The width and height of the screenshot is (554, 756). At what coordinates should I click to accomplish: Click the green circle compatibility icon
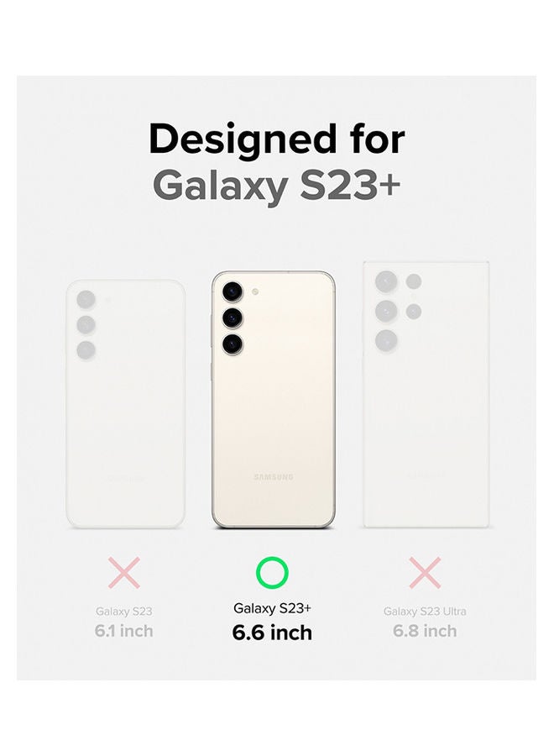click(x=272, y=573)
